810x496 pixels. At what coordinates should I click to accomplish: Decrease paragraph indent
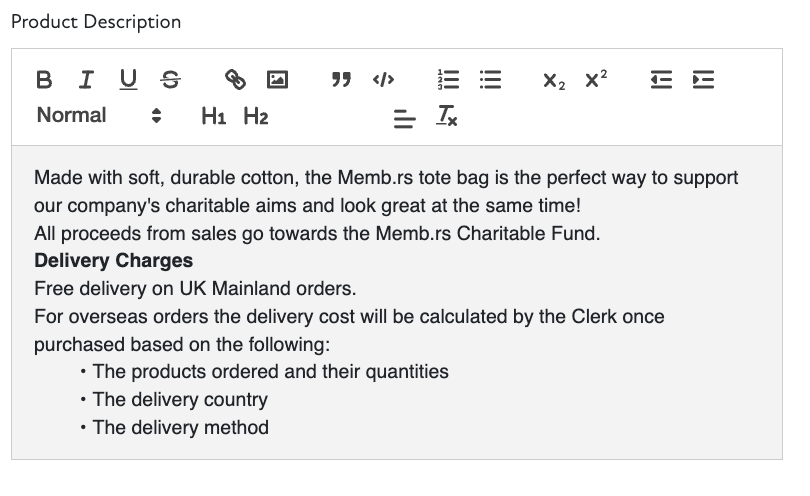[x=661, y=80]
